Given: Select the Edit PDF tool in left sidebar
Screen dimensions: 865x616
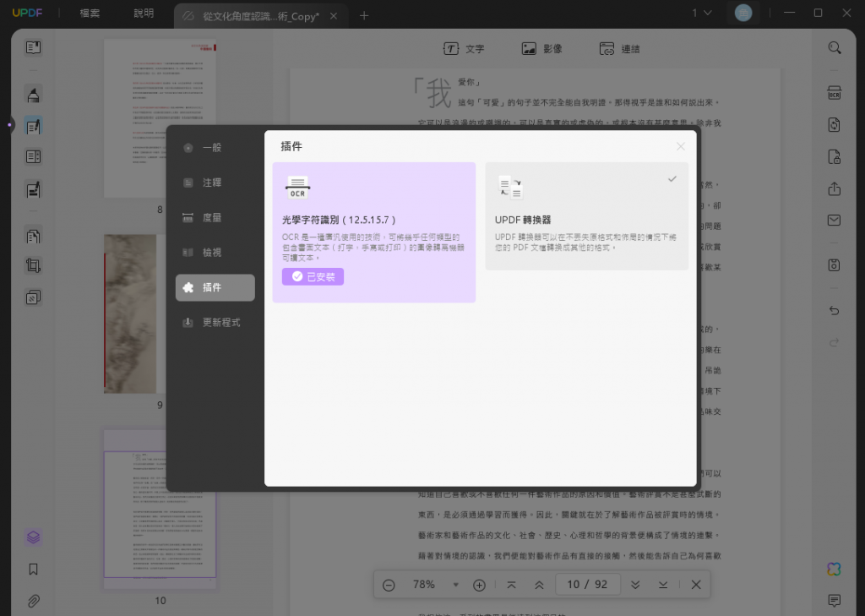Looking at the screenshot, I should point(33,127).
